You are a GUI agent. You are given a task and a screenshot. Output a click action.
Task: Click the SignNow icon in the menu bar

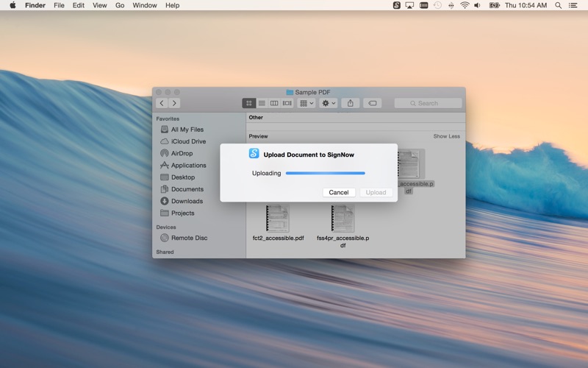pos(396,5)
